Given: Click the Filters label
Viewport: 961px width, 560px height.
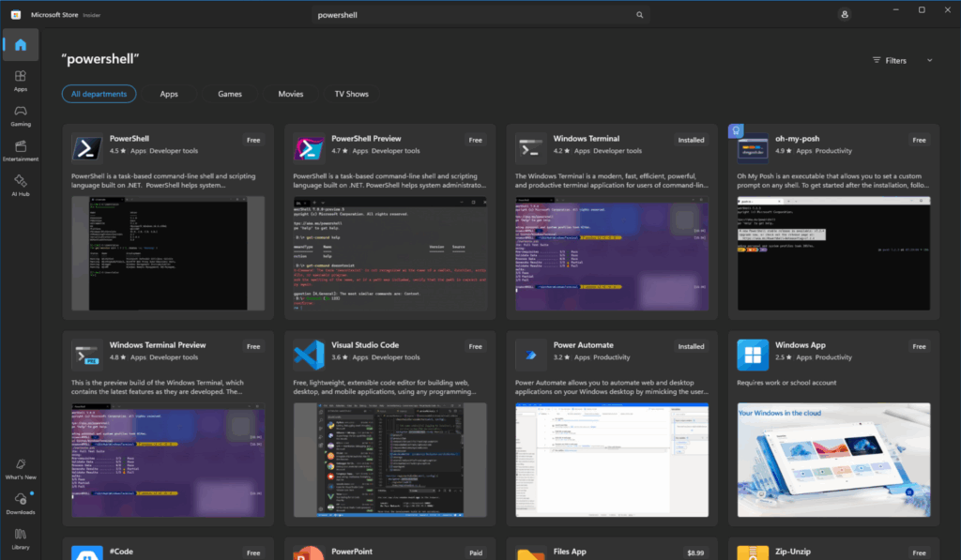Looking at the screenshot, I should pos(895,60).
